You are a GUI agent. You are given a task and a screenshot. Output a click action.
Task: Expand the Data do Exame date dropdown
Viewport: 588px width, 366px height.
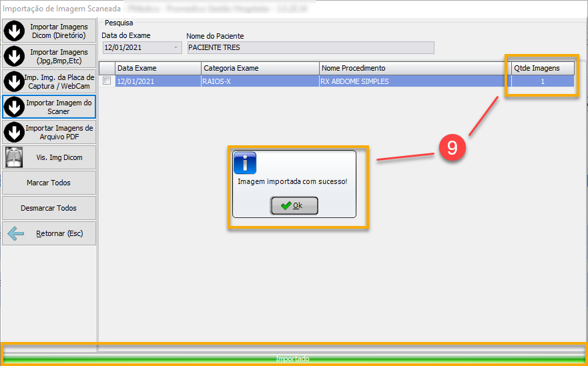pos(176,48)
